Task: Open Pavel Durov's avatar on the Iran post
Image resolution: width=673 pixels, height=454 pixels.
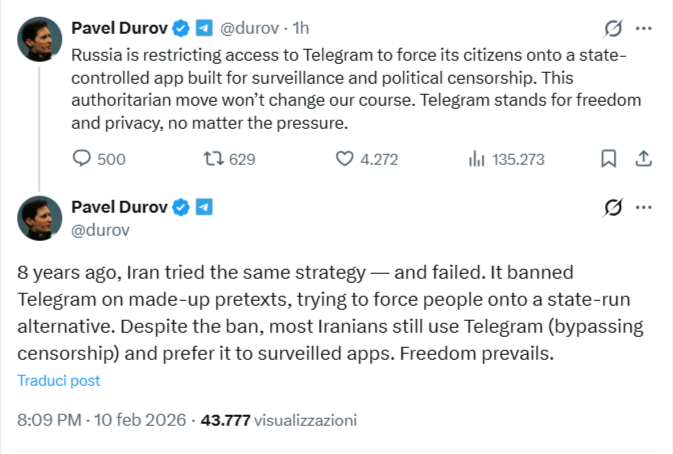Action: pos(39,218)
